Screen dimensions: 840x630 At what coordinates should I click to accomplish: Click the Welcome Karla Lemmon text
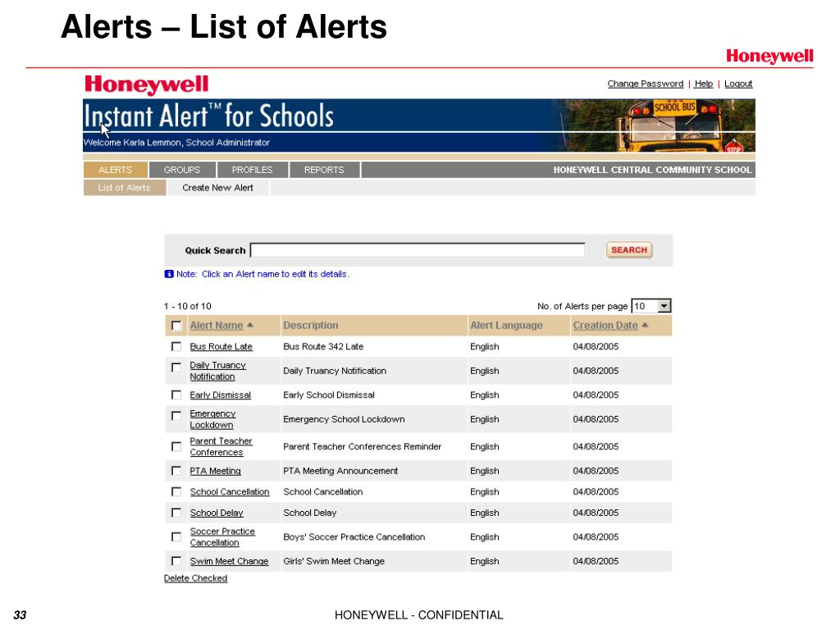[176, 143]
